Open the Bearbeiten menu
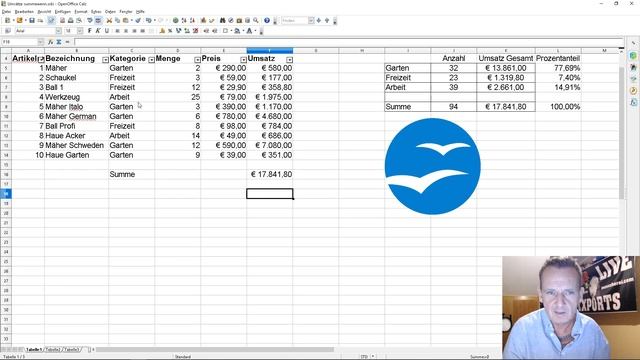Viewport: 640px width, 360px height. pyautogui.click(x=24, y=11)
